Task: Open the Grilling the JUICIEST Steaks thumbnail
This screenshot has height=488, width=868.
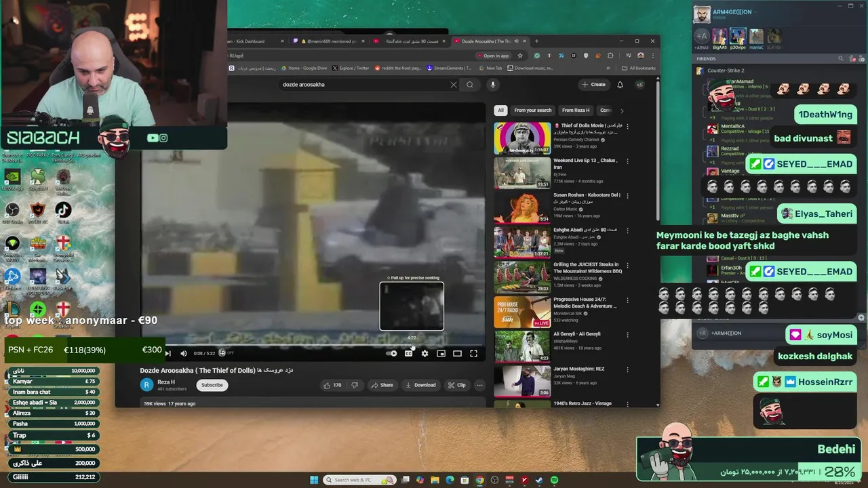Action: coord(522,277)
